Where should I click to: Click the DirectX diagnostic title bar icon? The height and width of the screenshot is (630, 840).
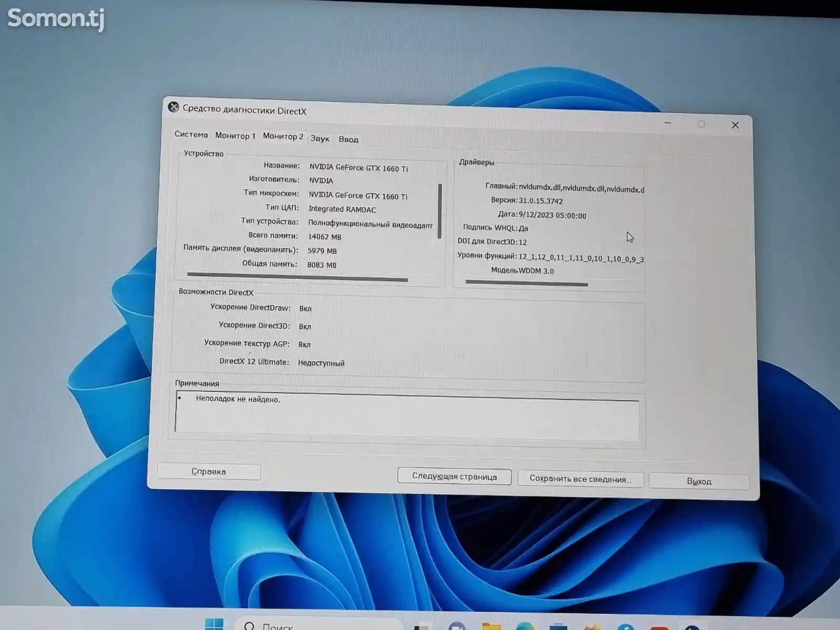point(173,108)
